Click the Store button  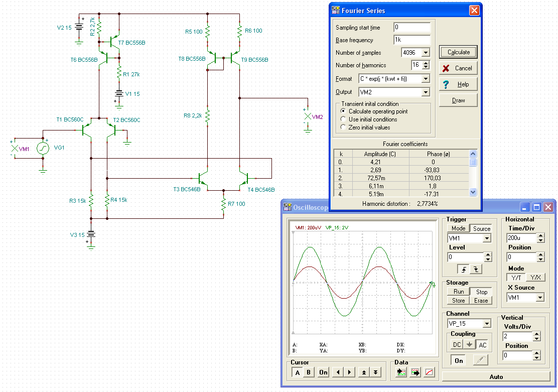tap(458, 301)
